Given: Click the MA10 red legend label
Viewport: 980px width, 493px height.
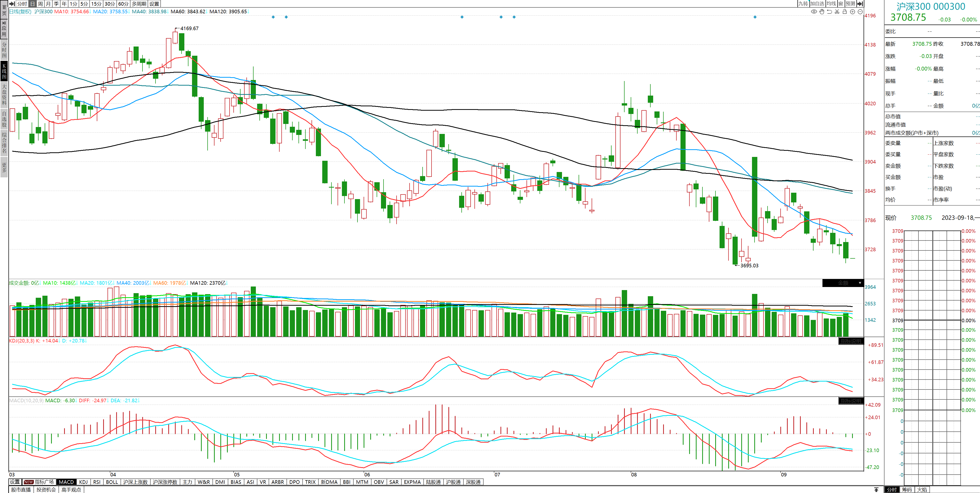Looking at the screenshot, I should coord(71,12).
